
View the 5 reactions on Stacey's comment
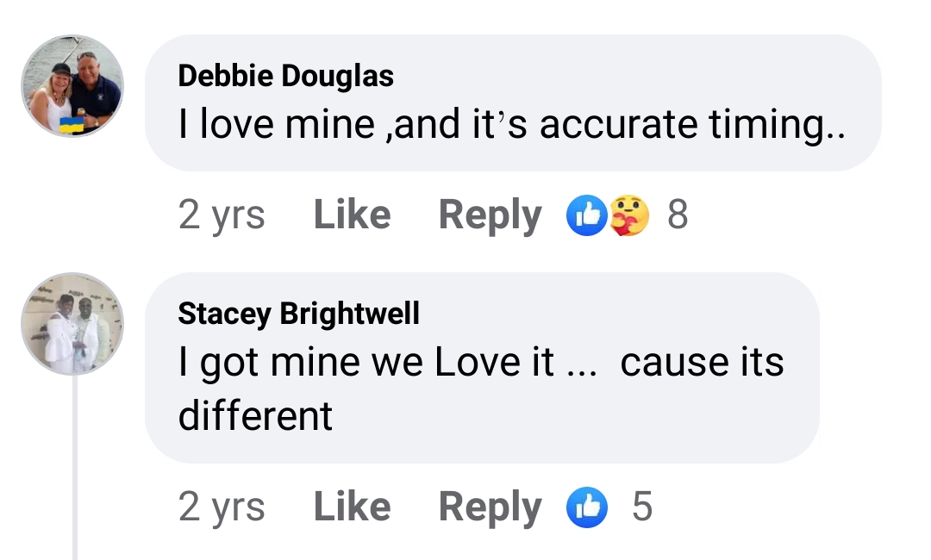pos(642,507)
